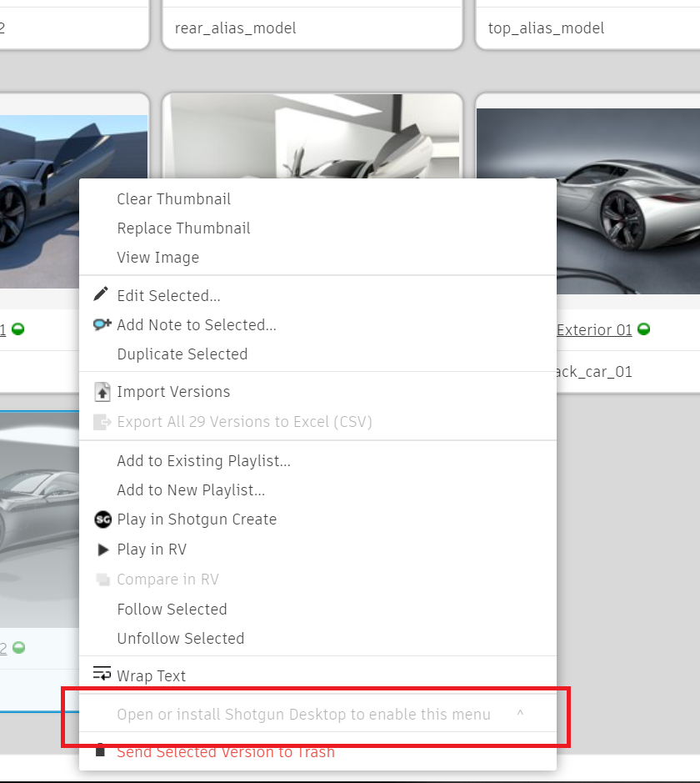This screenshot has height=783, width=700.
Task: Click the pencil icon beside Edit Selected
Action: [x=101, y=294]
